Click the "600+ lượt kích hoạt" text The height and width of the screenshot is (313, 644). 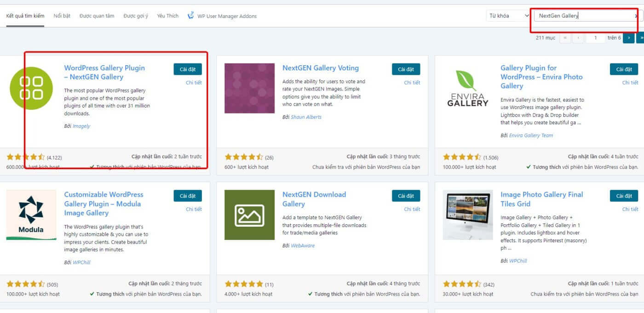coord(247,167)
